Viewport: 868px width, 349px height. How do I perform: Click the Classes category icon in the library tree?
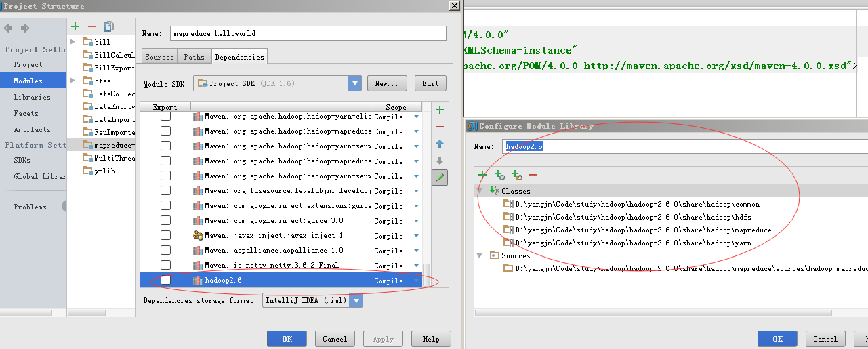click(495, 190)
